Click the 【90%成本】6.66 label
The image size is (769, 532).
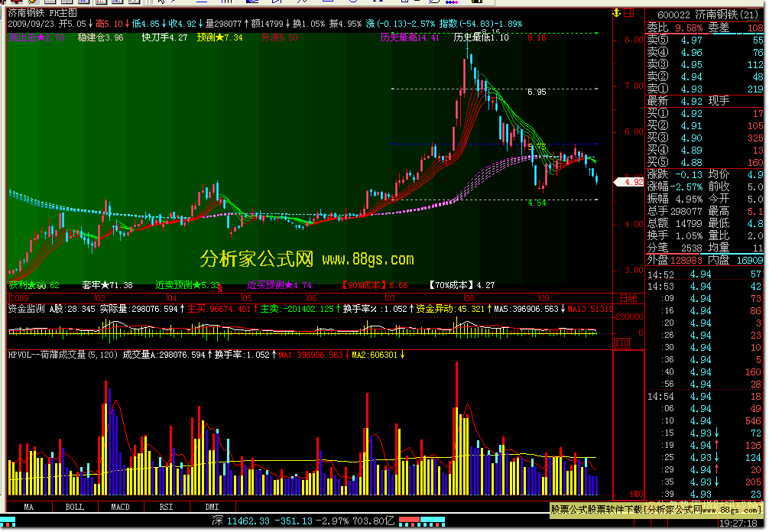(375, 285)
